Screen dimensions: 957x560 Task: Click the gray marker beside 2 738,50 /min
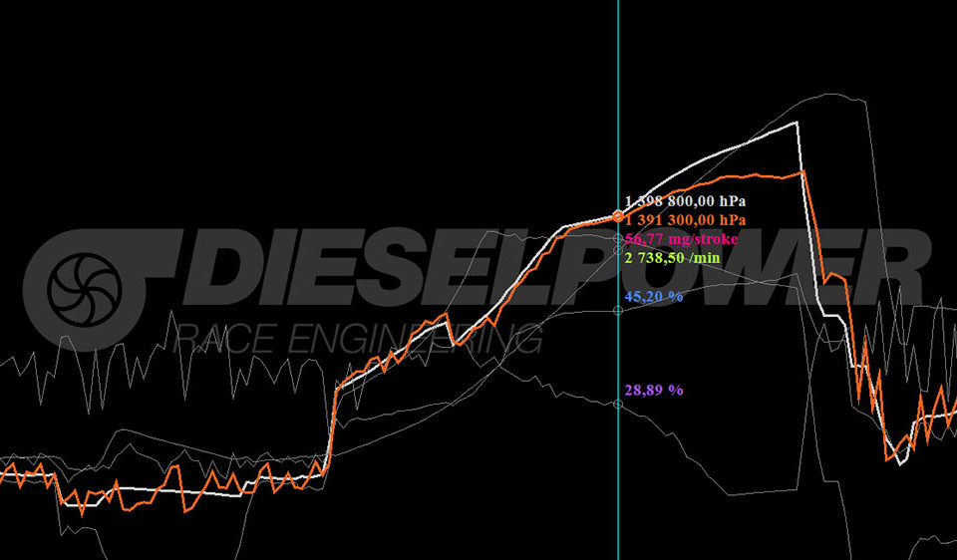pyautogui.click(x=618, y=250)
